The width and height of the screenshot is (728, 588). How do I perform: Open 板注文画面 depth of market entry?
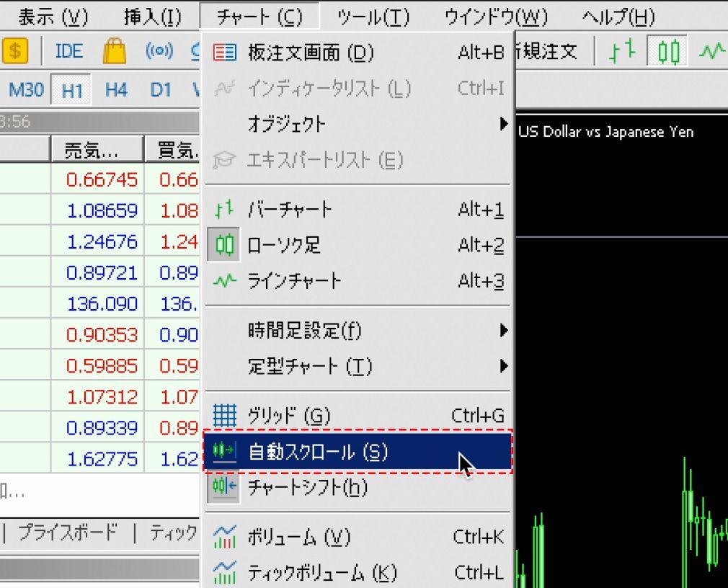tap(310, 53)
